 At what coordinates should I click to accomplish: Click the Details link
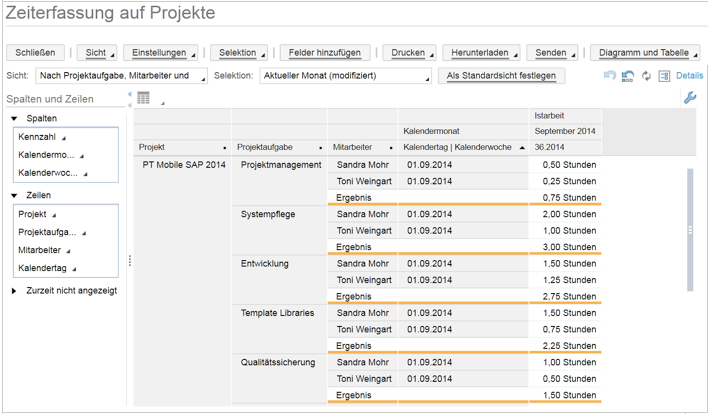tap(689, 76)
